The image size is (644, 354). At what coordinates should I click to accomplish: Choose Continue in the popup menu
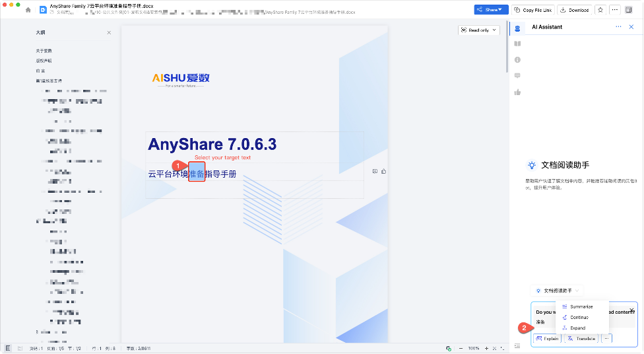(x=579, y=317)
